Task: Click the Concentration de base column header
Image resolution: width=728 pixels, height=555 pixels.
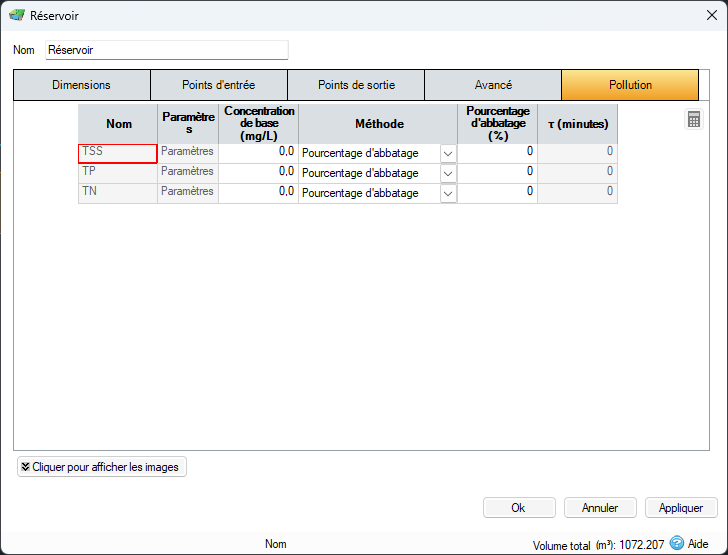Action: pos(258,124)
